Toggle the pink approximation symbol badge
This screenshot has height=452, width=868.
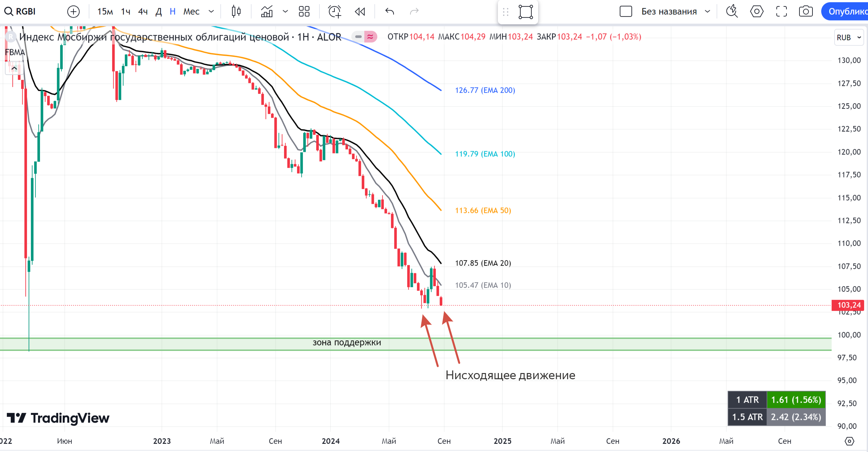370,37
